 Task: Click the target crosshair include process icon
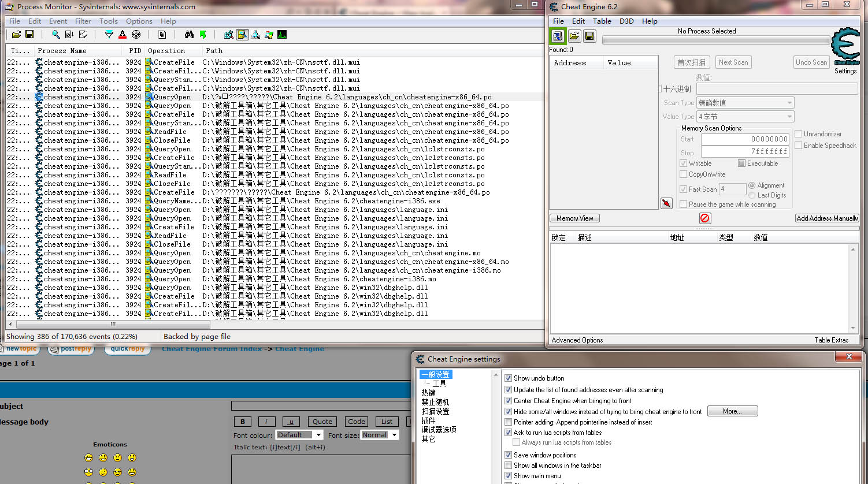(x=136, y=35)
